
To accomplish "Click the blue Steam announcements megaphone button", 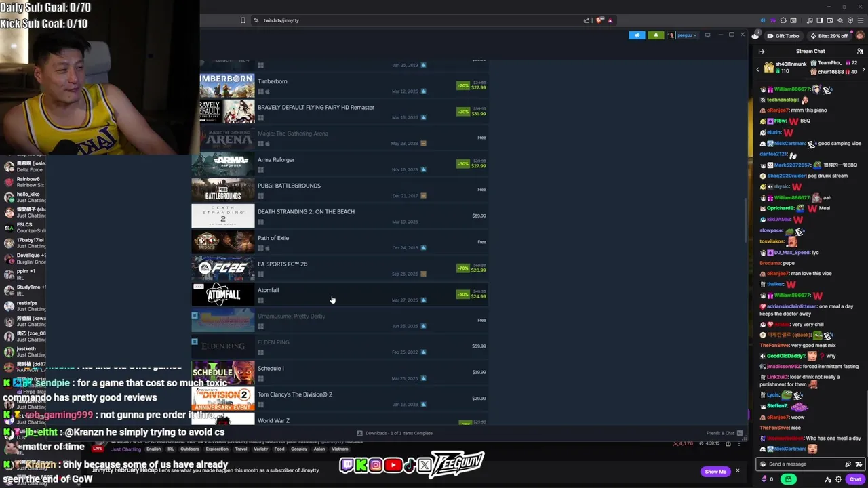I will 637,35.
